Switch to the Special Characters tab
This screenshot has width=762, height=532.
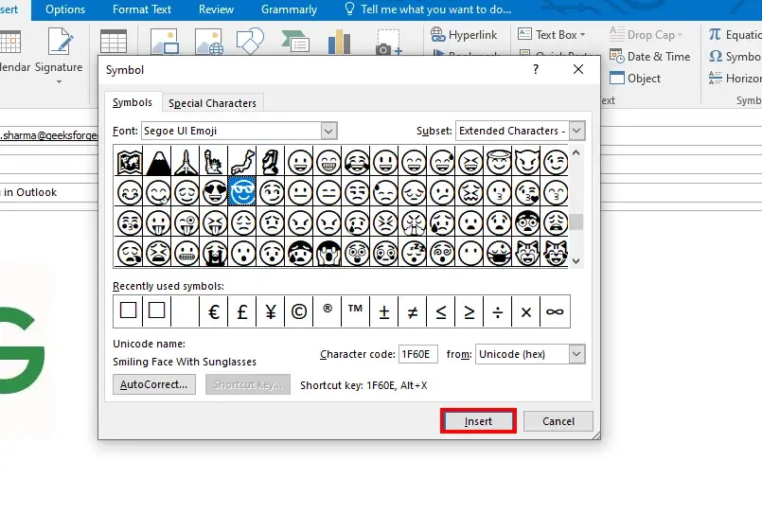pyautogui.click(x=212, y=103)
